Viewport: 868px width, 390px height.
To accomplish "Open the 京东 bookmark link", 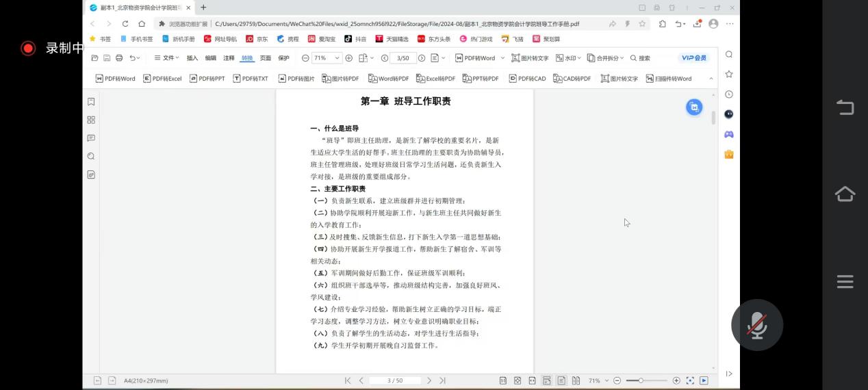I will 257,39.
